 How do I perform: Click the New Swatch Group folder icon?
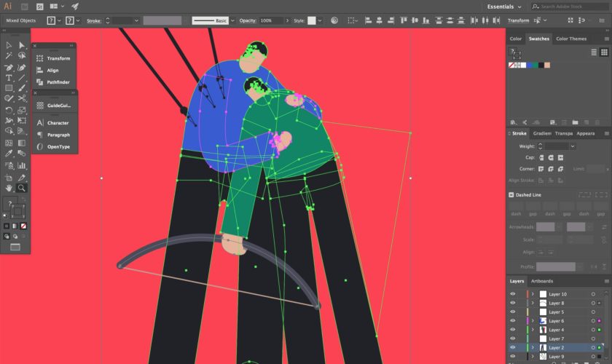point(575,122)
